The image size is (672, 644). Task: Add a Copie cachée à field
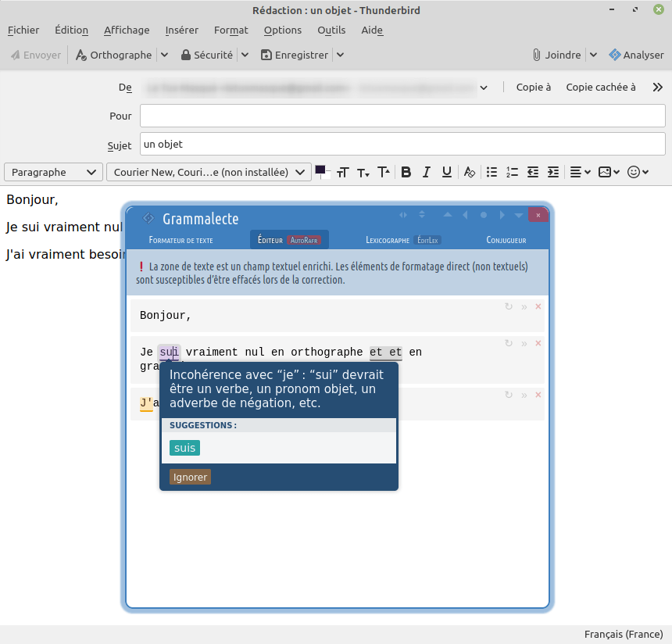[x=601, y=88]
